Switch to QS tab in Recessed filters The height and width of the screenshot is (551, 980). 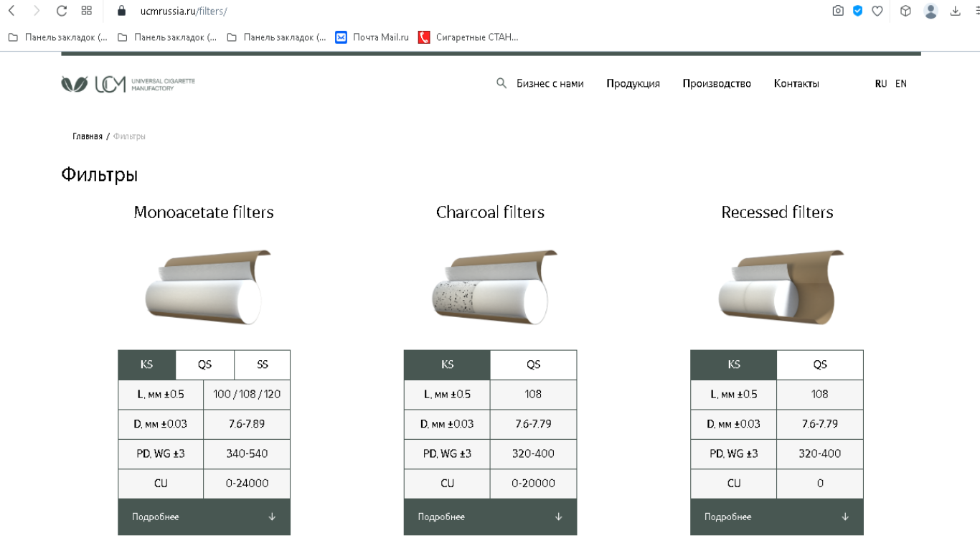[x=819, y=364]
